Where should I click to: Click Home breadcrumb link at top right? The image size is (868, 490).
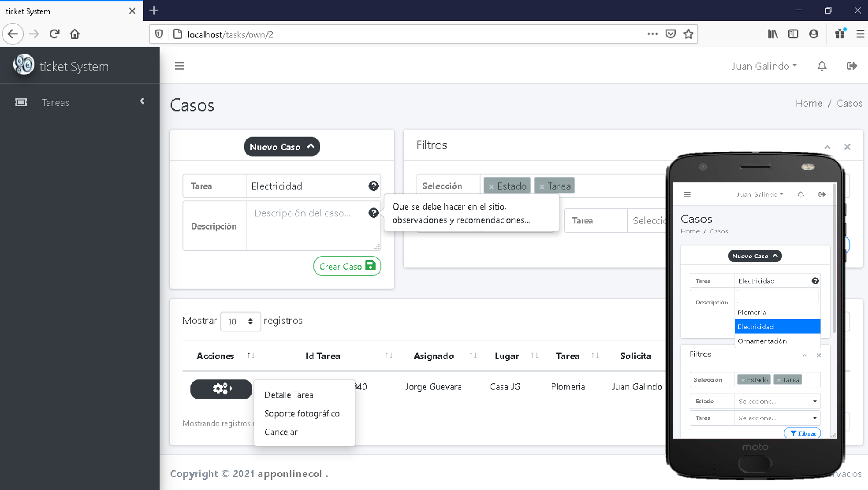click(809, 103)
